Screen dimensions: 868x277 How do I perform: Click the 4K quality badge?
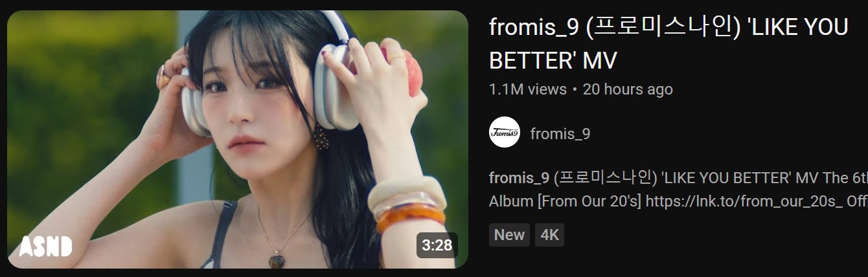click(549, 235)
